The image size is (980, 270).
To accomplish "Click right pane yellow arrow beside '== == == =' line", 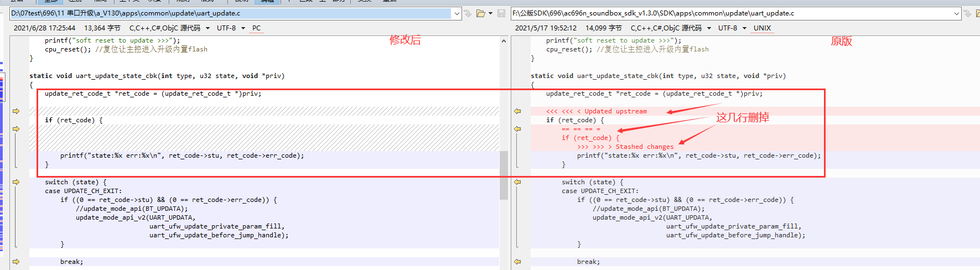I will tap(517, 129).
